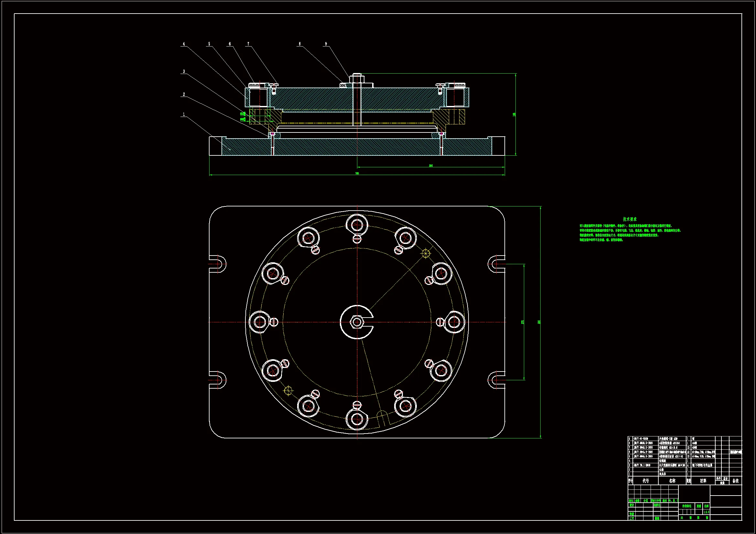Select the upper-left U-slot on base plate

coord(219,264)
